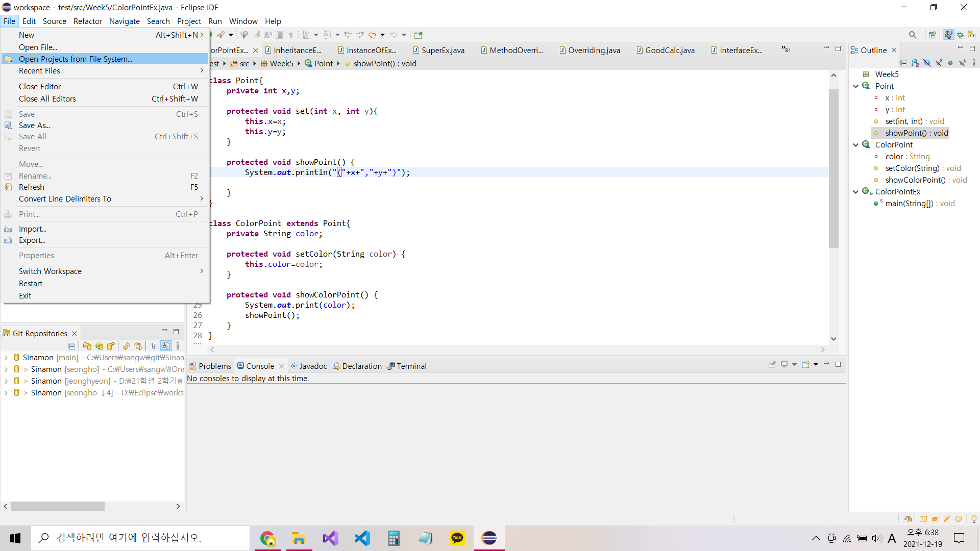The image size is (980, 551).
Task: Switch to the Problems tab
Action: pos(210,366)
